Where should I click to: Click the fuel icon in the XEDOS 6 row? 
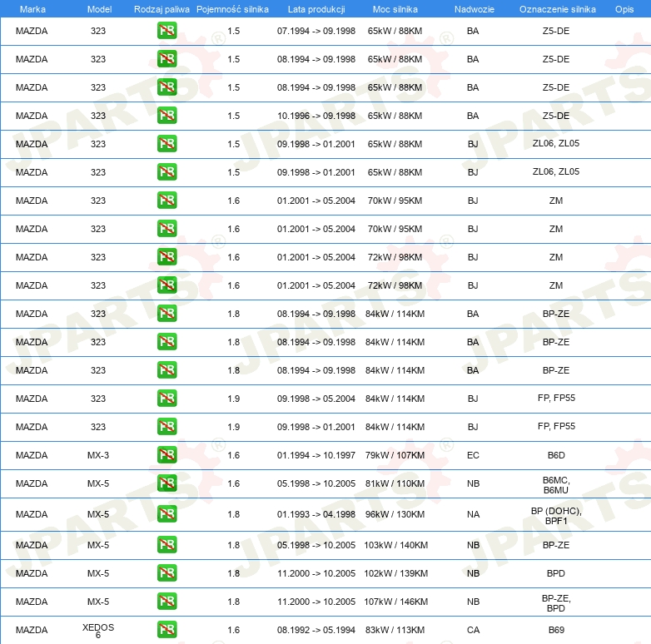click(166, 630)
